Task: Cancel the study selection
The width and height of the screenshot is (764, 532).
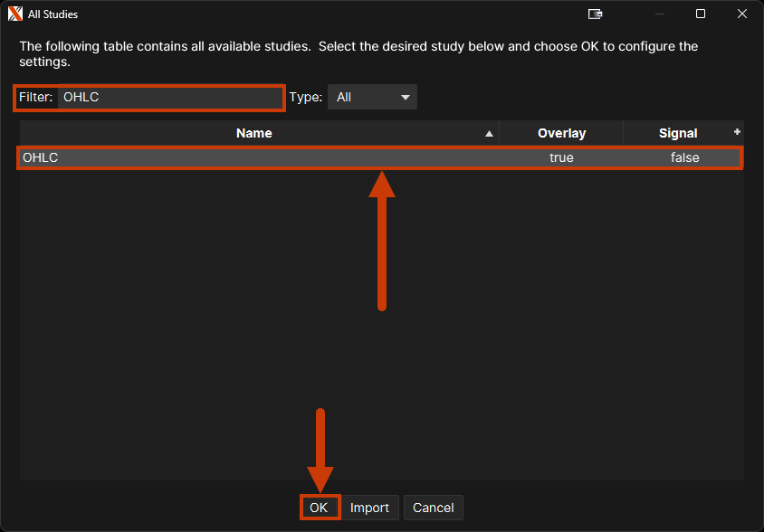Action: (433, 508)
